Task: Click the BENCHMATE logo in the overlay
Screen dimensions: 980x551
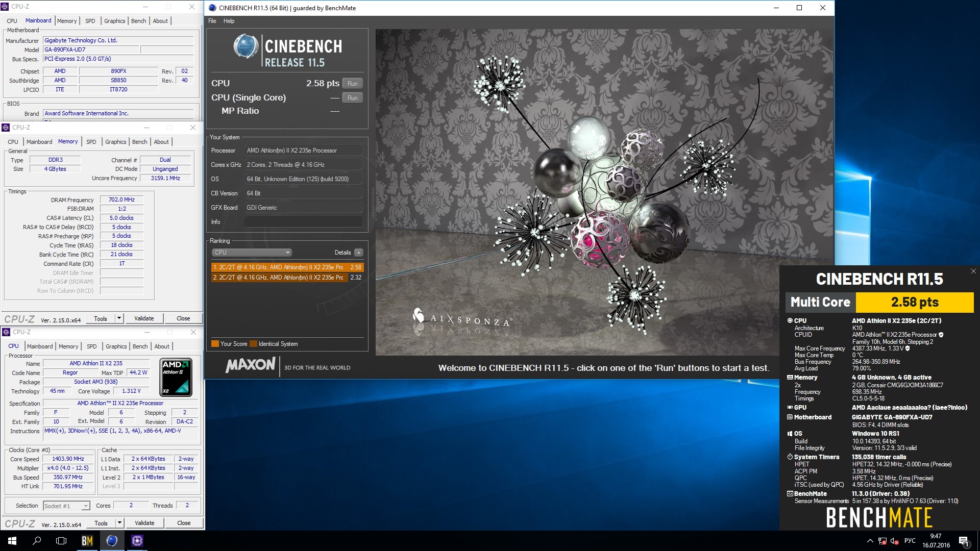Action: tap(879, 518)
